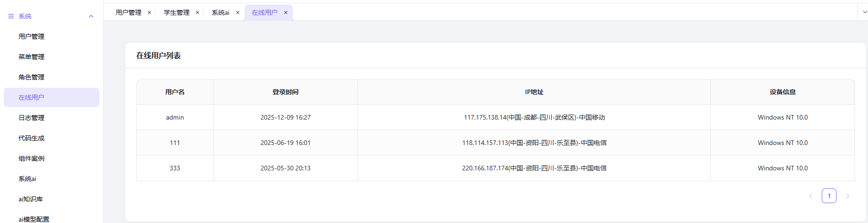Go to previous page arrow
The height and width of the screenshot is (223, 868).
click(x=811, y=196)
